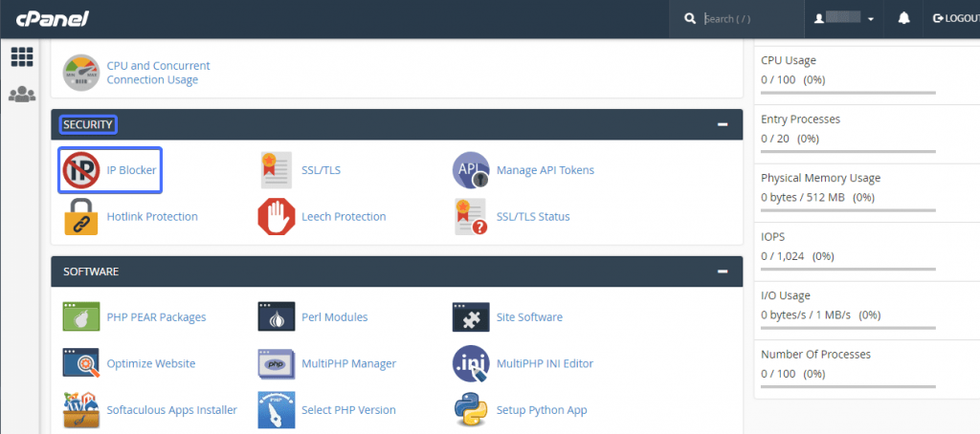Click the SOFTWARE section header title
980x434 pixels.
91,271
